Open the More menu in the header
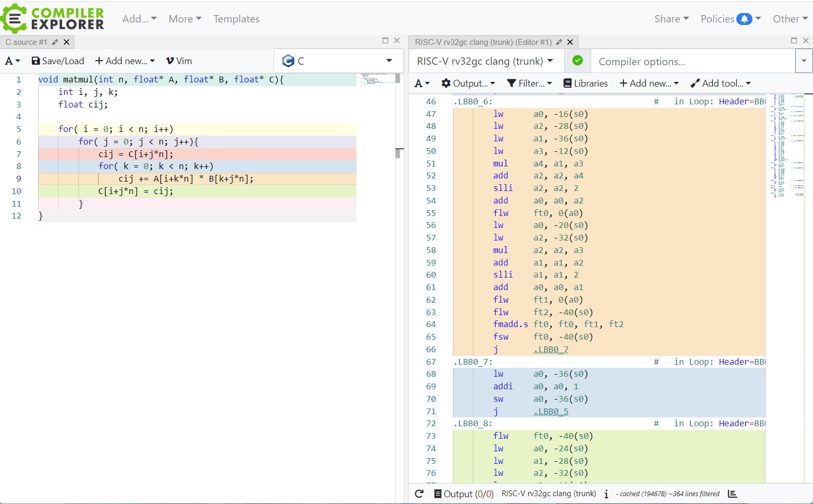Screen dimensions: 813x504 point(185,19)
